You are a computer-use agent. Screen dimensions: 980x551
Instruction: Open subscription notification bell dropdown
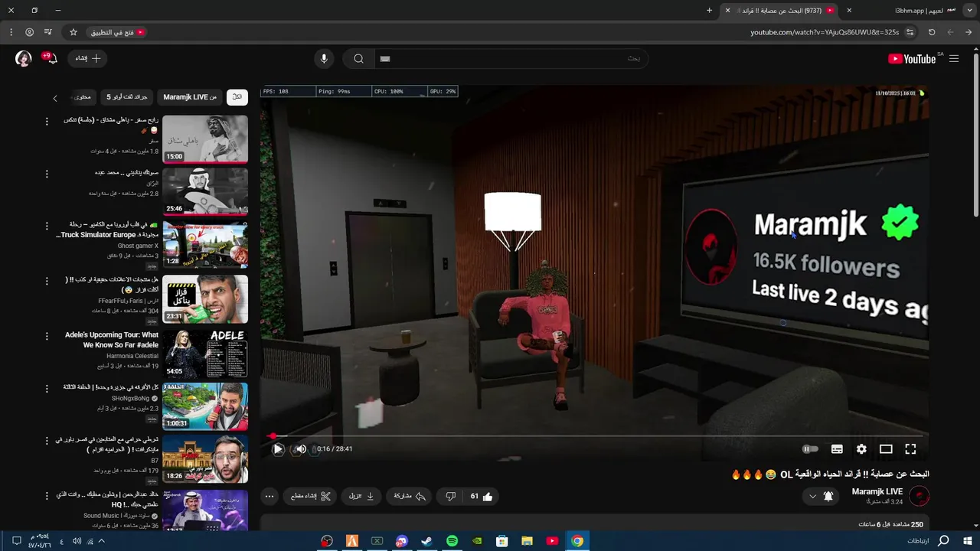(821, 496)
